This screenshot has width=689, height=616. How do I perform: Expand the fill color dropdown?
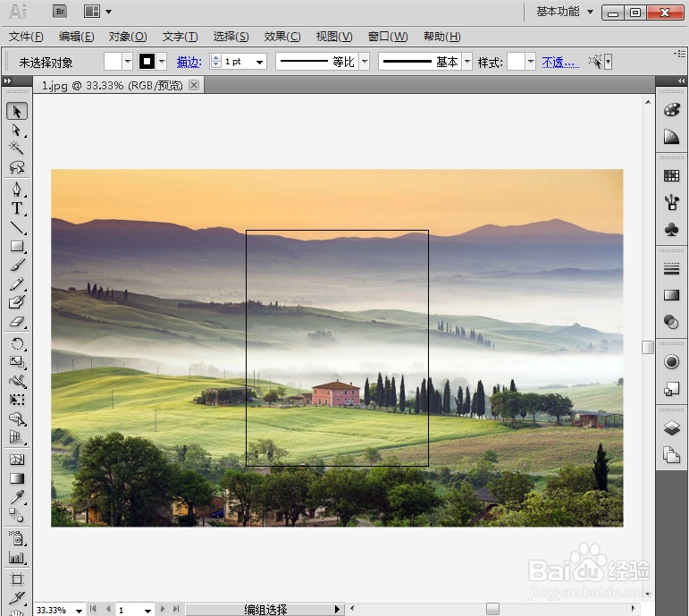coord(128,62)
